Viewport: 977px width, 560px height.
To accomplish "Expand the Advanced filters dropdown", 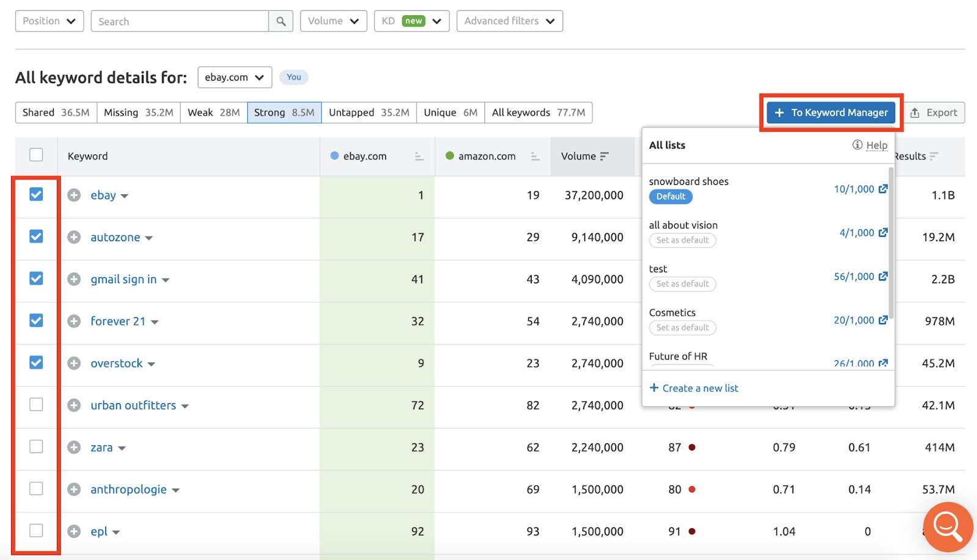I will click(x=510, y=21).
